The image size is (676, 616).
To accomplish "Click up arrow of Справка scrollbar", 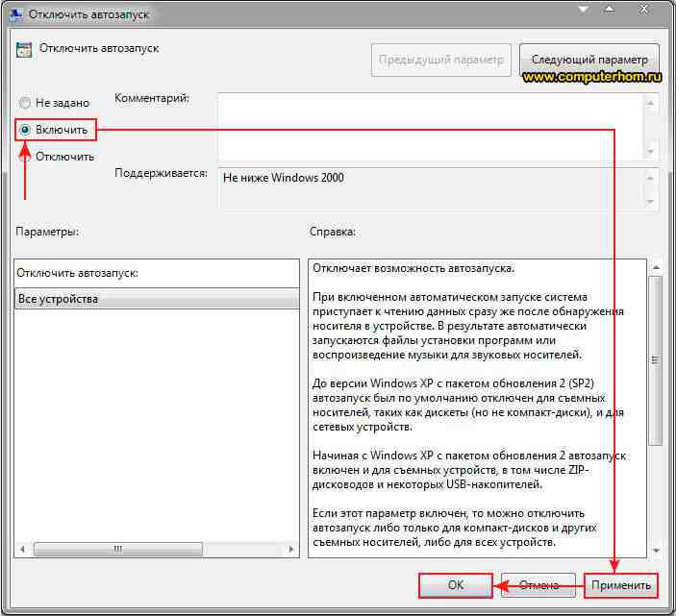I will tap(656, 267).
